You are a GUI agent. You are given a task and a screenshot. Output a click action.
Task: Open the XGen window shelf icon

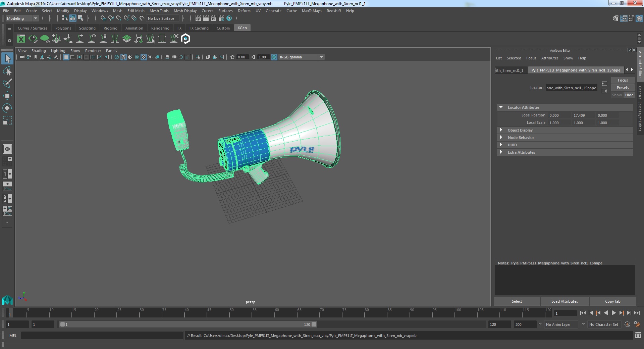[x=21, y=39]
